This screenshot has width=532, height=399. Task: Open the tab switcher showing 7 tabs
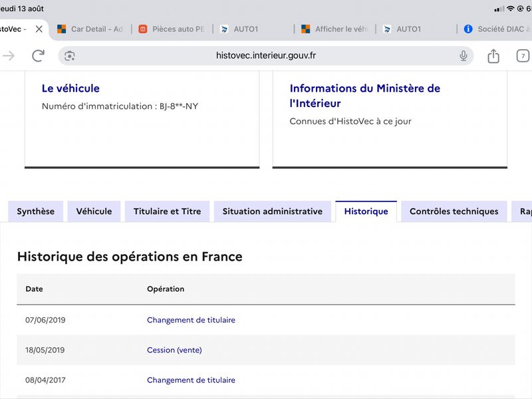(x=523, y=56)
